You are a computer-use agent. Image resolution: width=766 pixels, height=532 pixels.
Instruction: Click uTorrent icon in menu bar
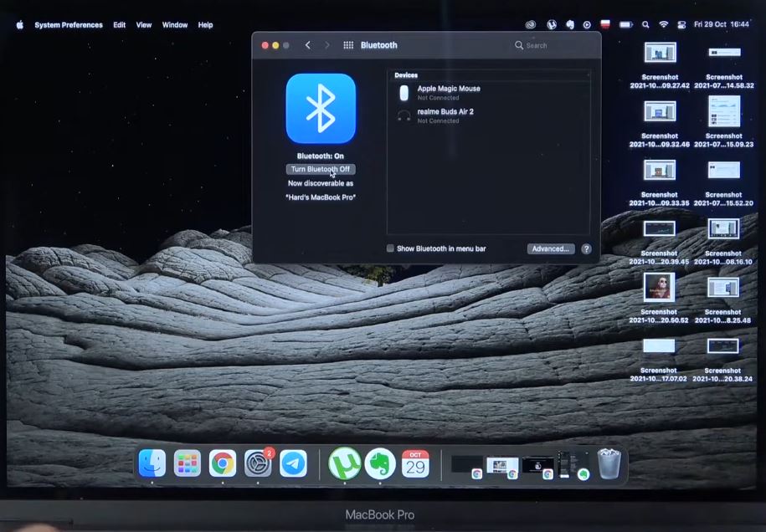[552, 24]
